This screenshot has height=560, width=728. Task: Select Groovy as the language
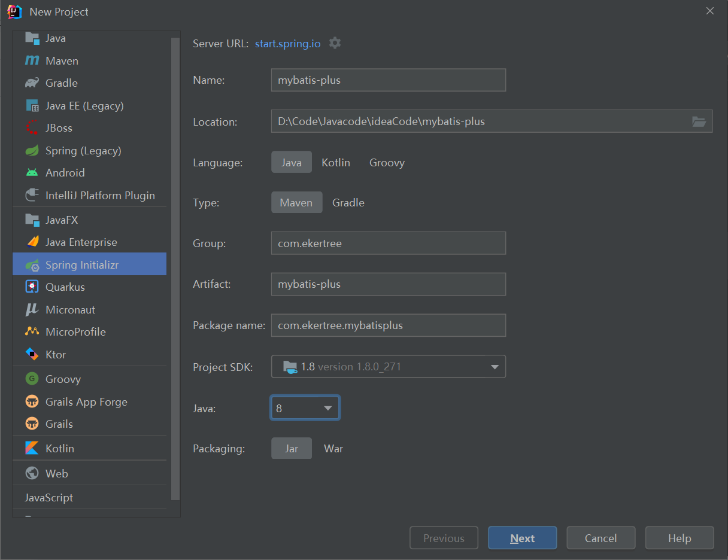click(x=387, y=162)
